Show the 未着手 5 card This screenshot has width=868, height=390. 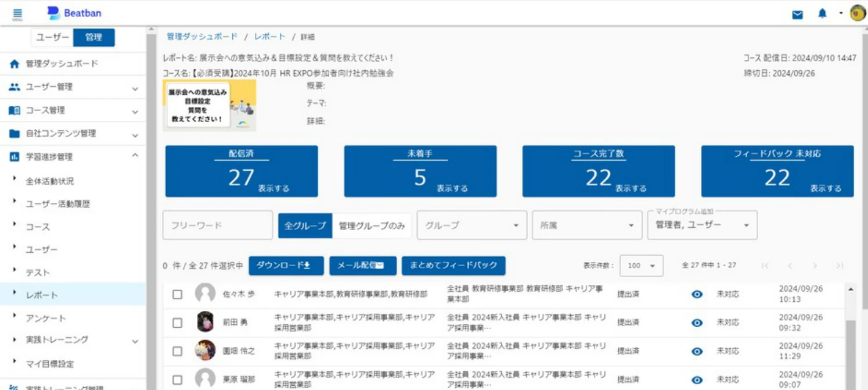coord(420,171)
